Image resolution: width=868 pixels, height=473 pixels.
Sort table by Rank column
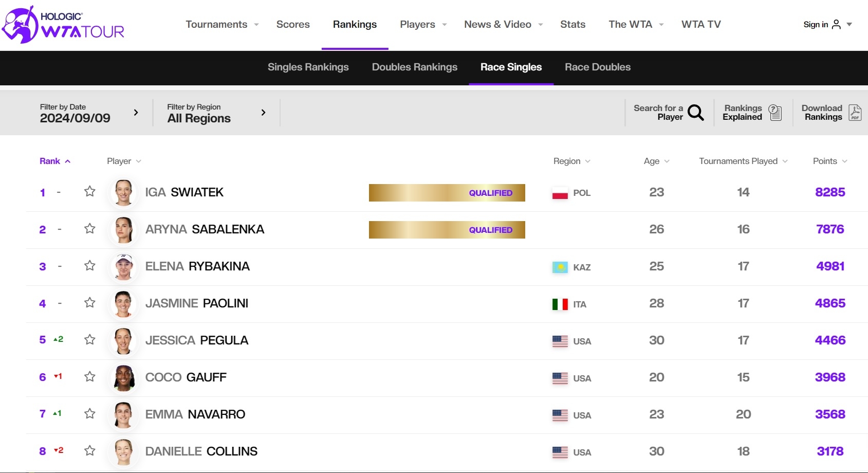(55, 161)
